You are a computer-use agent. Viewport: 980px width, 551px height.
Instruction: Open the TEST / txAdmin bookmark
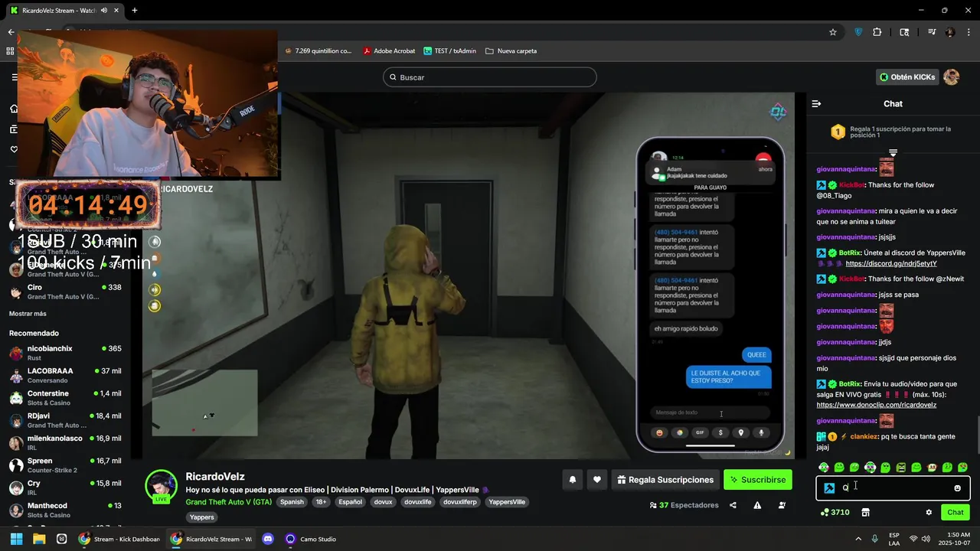pos(449,51)
